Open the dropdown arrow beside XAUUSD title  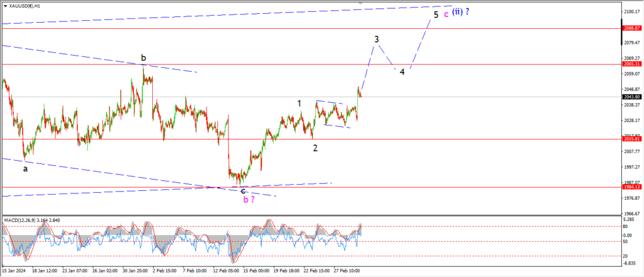(5, 6)
